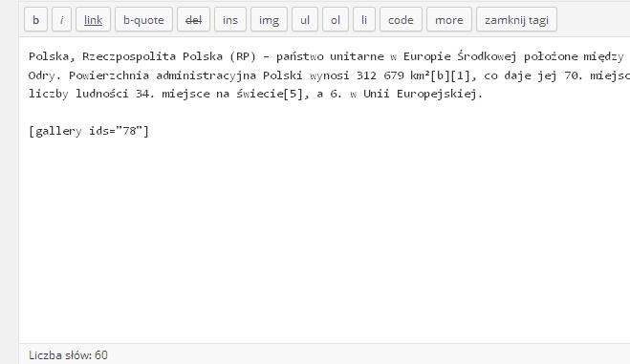Place cursor in gallery shortcode line
The width and height of the screenshot is (630, 364).
tap(89, 131)
